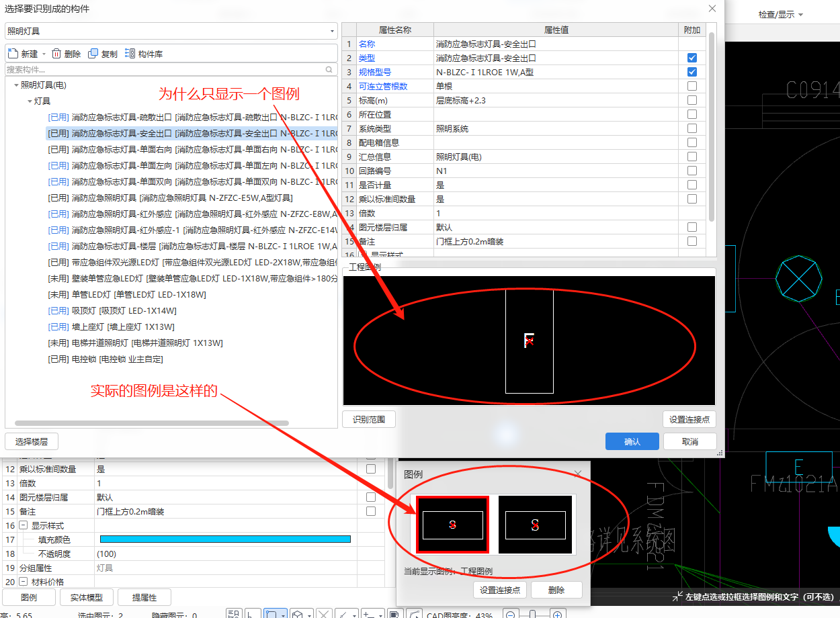The height and width of the screenshot is (618, 840).
Task: Click the rectangle selection icon in bottom toolbar
Action: (270, 615)
